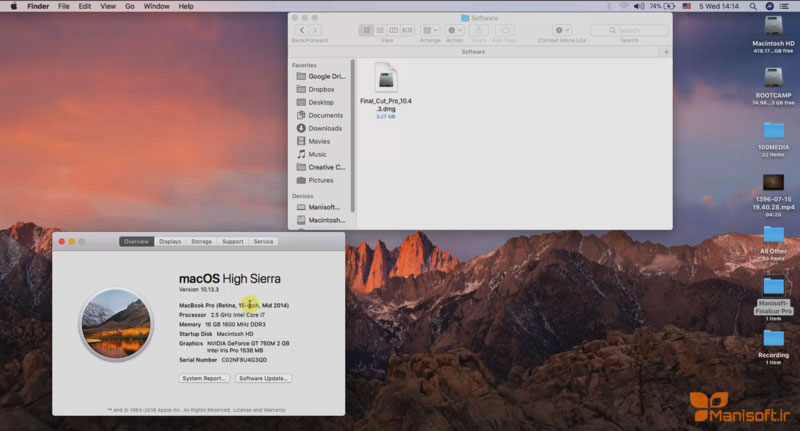This screenshot has height=431, width=800.
Task: Open the View menu
Action: pyautogui.click(x=108, y=6)
